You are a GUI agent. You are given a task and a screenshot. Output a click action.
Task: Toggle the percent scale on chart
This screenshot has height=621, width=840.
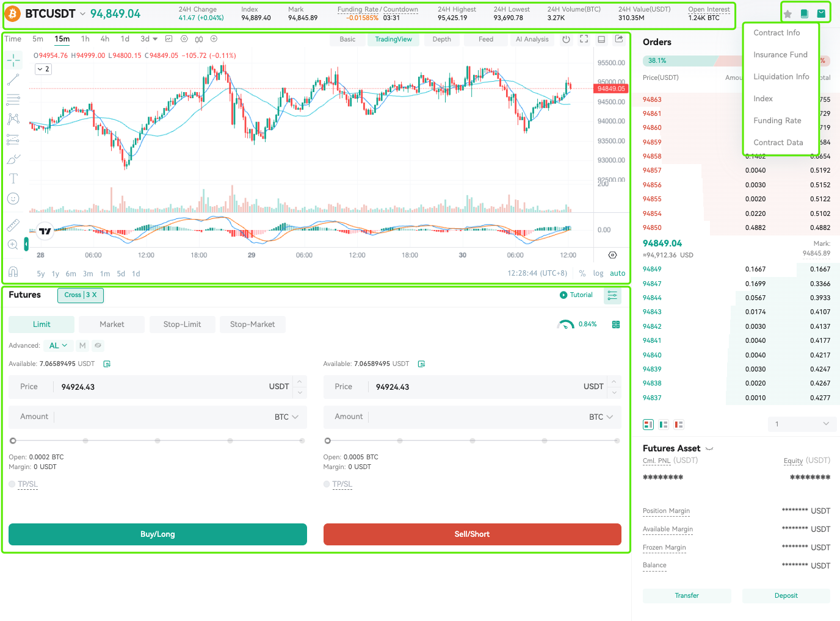point(582,274)
